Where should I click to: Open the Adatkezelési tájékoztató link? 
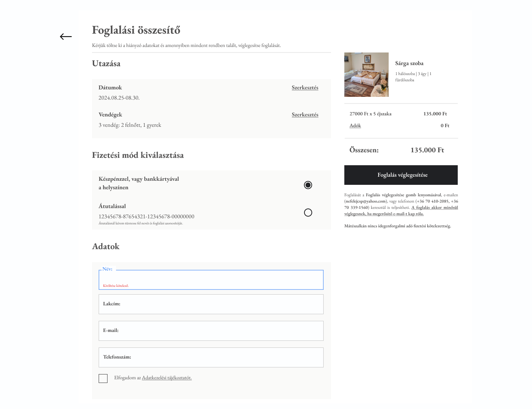point(167,378)
